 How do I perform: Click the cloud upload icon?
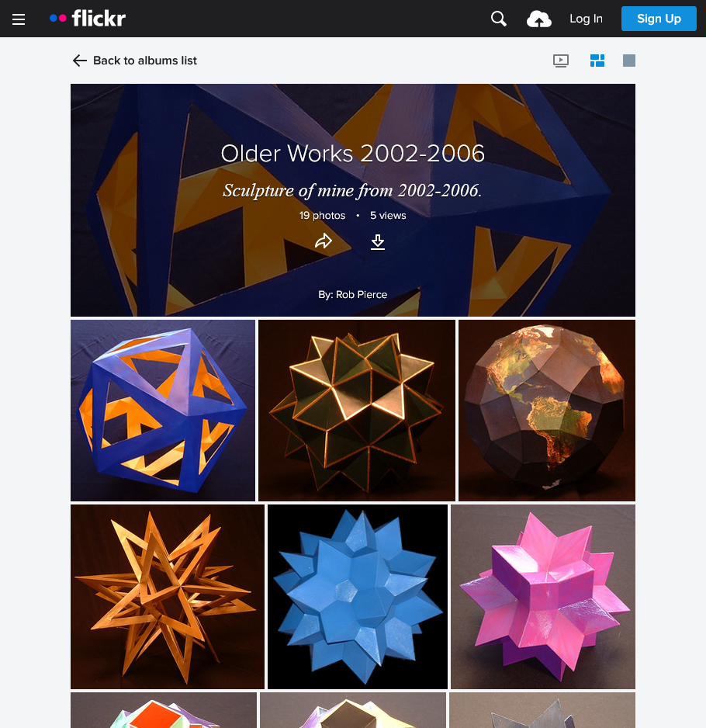tap(539, 19)
